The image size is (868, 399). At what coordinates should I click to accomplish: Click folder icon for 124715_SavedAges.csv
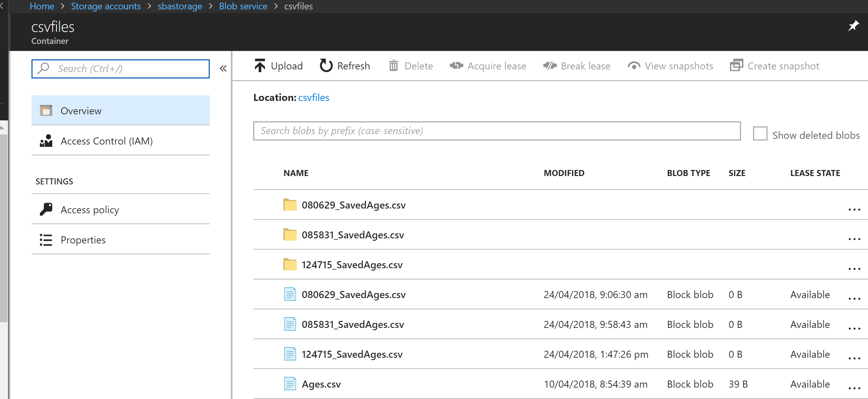290,265
